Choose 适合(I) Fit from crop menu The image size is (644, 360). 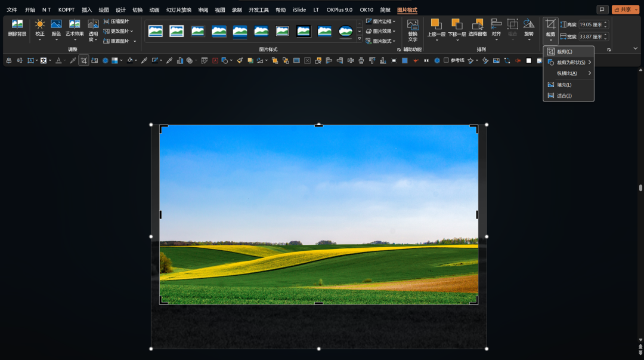568,96
